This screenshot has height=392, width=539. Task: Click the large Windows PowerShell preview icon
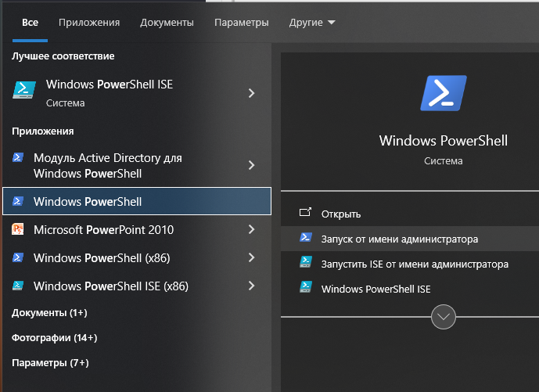[443, 95]
